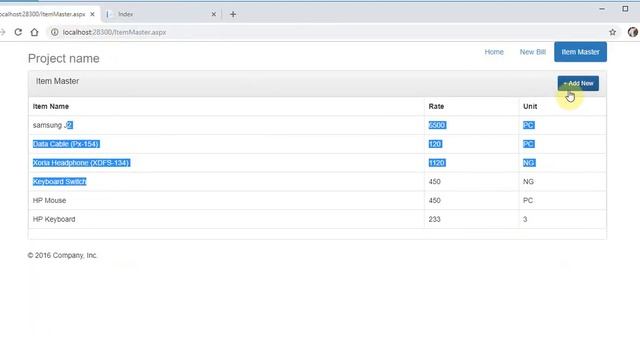This screenshot has height=360, width=640.
Task: View site information icon in address bar
Action: tap(54, 32)
